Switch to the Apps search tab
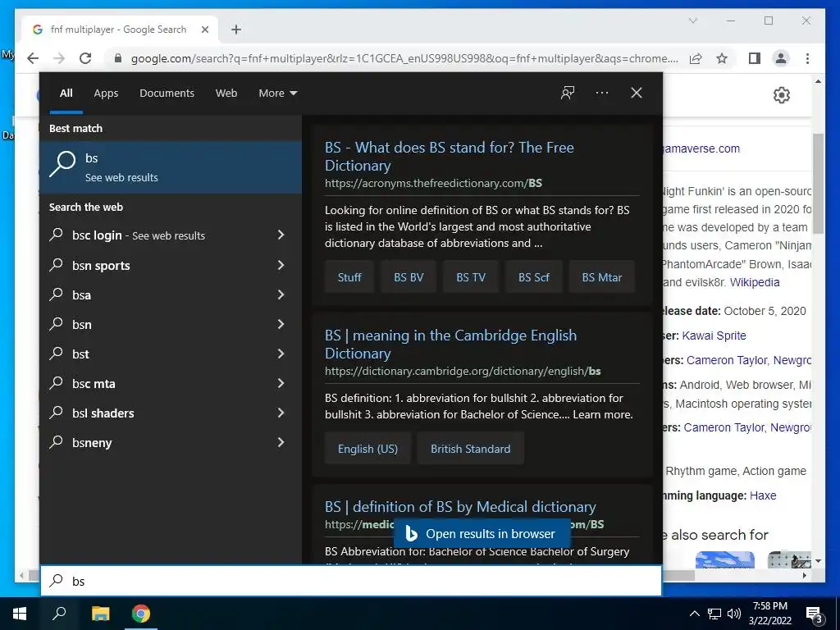The width and height of the screenshot is (840, 630). pos(106,94)
